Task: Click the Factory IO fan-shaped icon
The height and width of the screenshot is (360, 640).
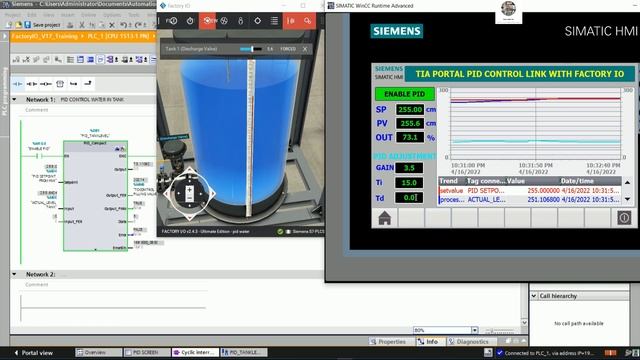Action: tap(224, 20)
